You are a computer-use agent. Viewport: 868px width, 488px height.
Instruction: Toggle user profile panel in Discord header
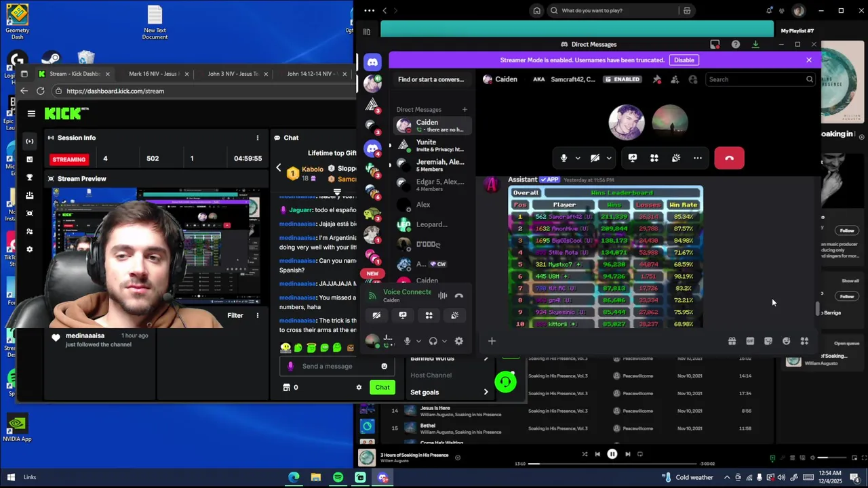[692, 79]
